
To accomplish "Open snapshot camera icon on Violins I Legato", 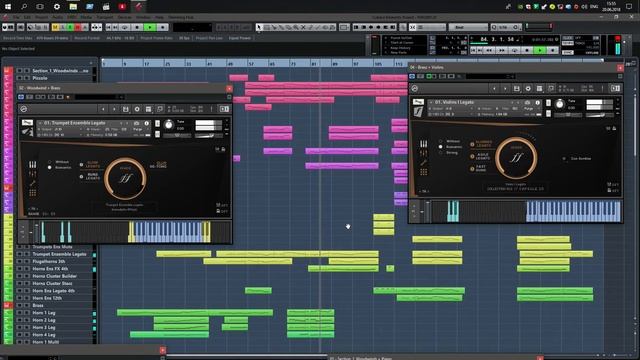I will [x=527, y=102].
